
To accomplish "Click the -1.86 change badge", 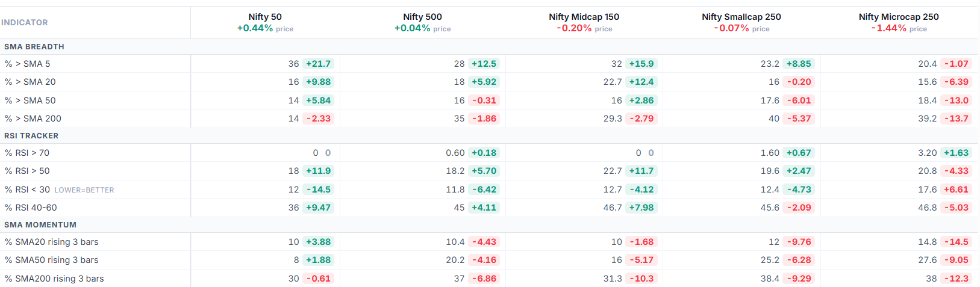I will tap(484, 119).
